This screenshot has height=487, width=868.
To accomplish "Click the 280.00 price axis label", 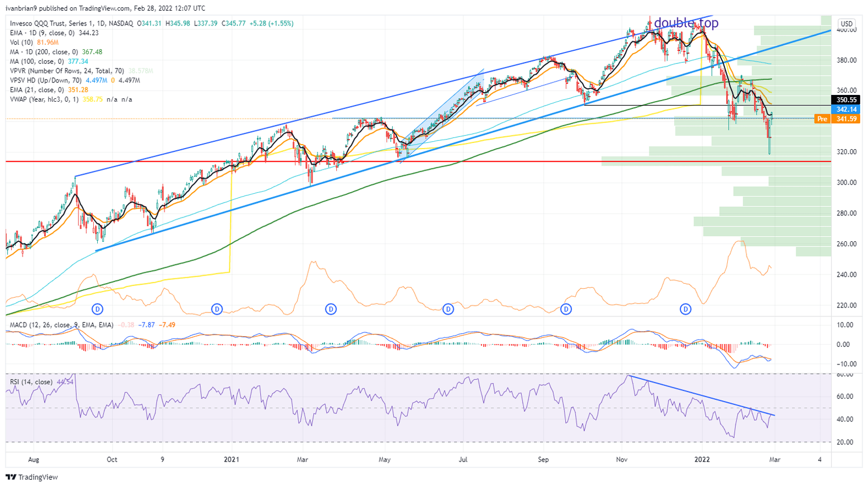I will [x=847, y=214].
